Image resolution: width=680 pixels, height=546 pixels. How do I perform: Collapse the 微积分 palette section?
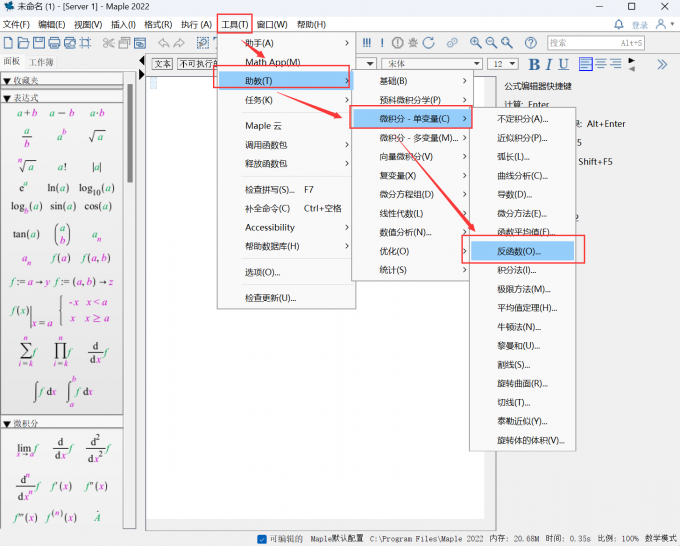[x=8, y=424]
